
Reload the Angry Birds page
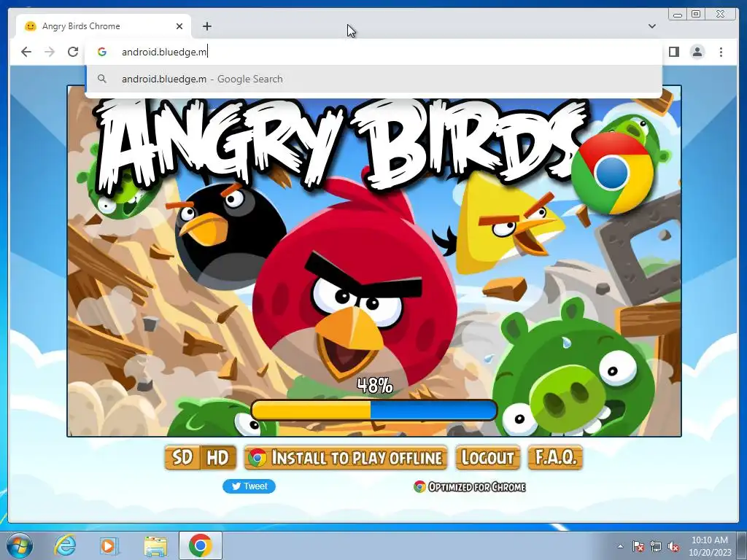(x=73, y=52)
